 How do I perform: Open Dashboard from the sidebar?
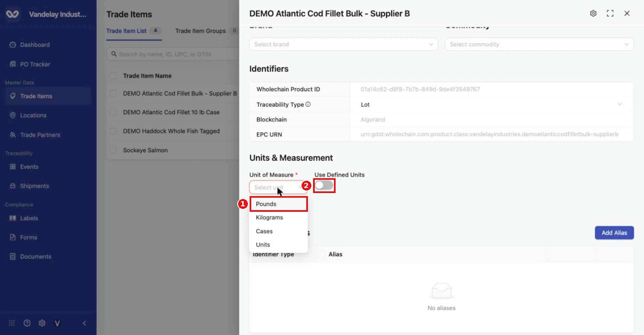pos(35,44)
